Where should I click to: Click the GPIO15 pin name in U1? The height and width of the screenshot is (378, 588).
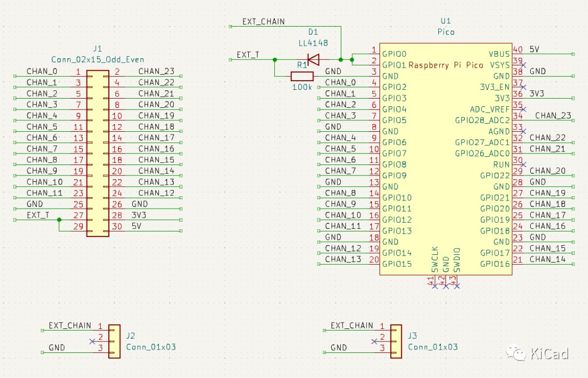coord(397,264)
